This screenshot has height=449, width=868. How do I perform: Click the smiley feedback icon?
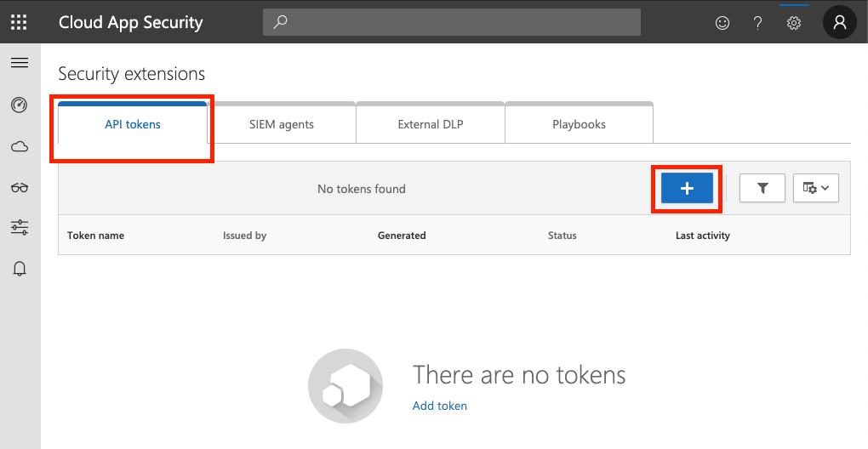(x=722, y=23)
